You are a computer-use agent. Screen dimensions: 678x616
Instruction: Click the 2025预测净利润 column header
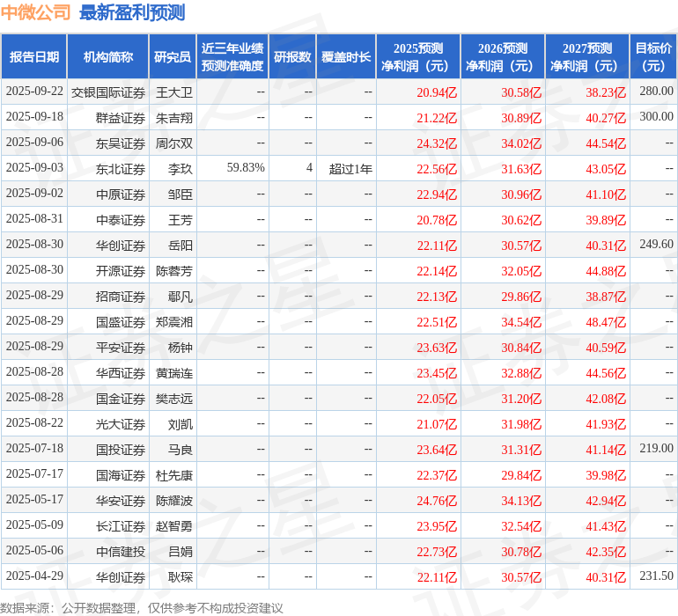point(418,56)
